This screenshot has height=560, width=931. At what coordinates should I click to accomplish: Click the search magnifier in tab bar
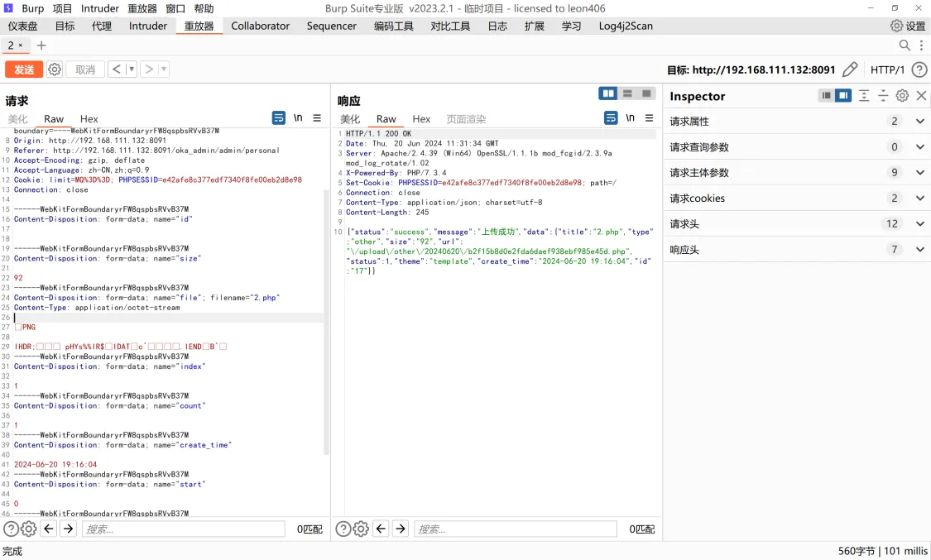[x=905, y=45]
